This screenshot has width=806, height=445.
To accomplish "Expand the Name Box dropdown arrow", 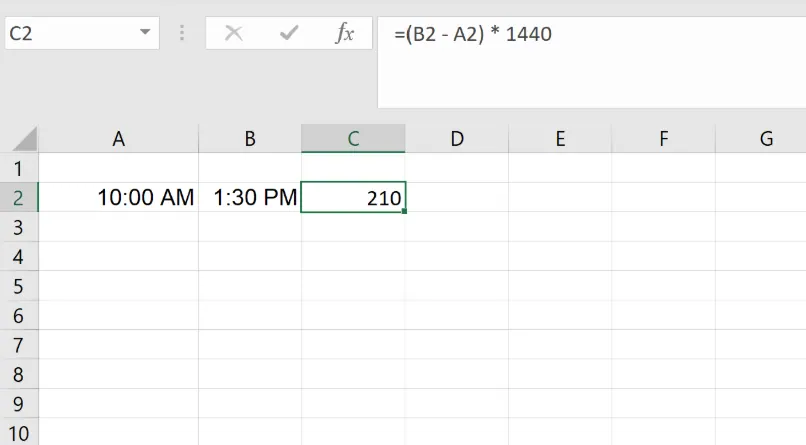I will (x=146, y=33).
